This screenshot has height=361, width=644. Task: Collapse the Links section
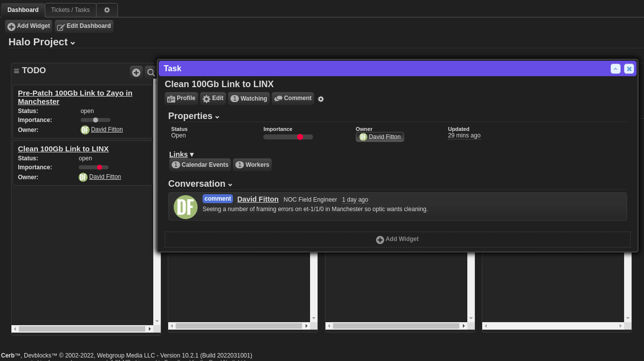click(192, 154)
